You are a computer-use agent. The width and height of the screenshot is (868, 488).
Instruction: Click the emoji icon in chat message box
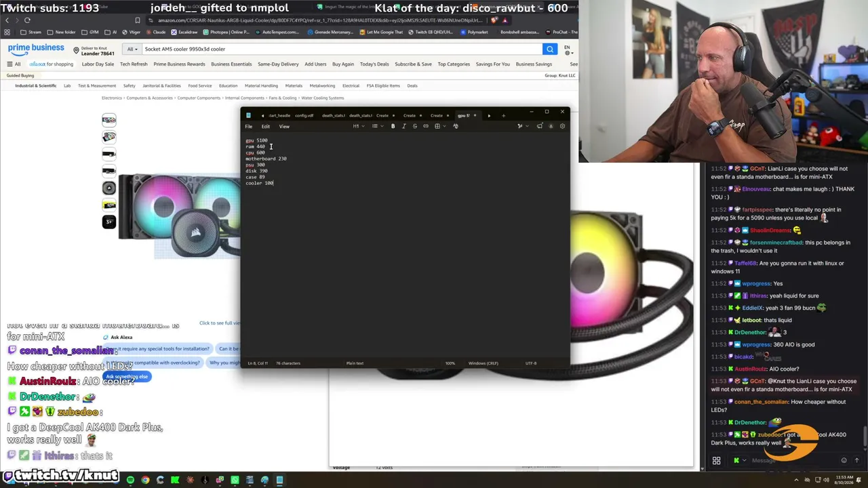[x=844, y=461]
